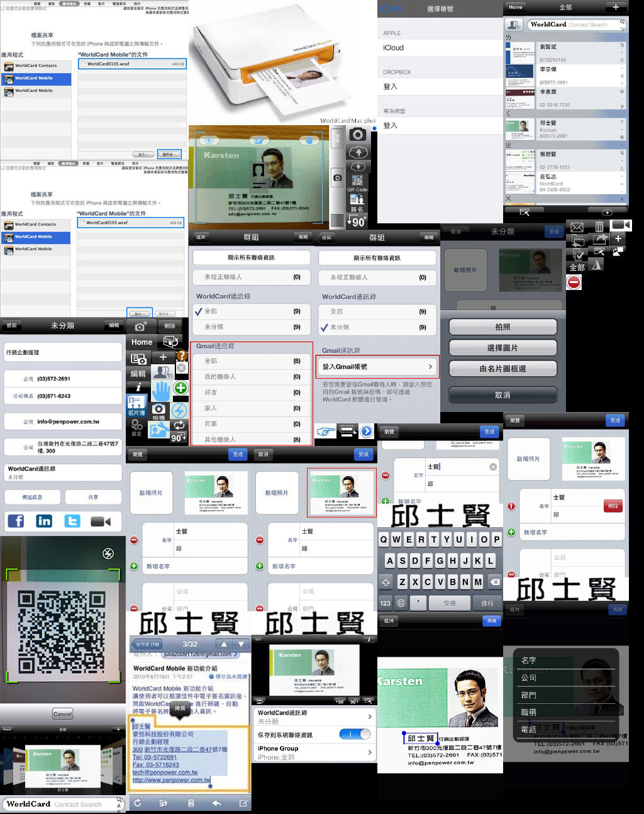Select iCloud account option
The height and width of the screenshot is (814, 644).
(440, 48)
